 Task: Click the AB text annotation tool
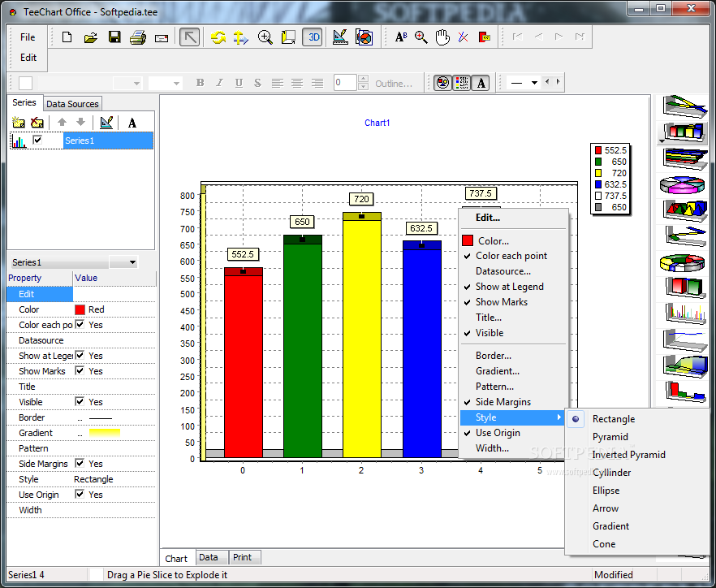pyautogui.click(x=400, y=37)
